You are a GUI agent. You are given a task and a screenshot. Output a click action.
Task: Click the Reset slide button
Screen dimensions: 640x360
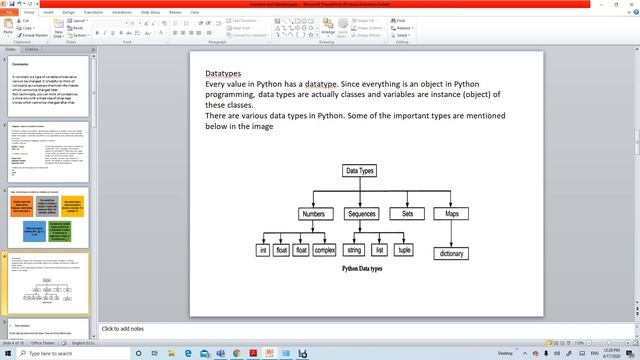click(x=76, y=28)
